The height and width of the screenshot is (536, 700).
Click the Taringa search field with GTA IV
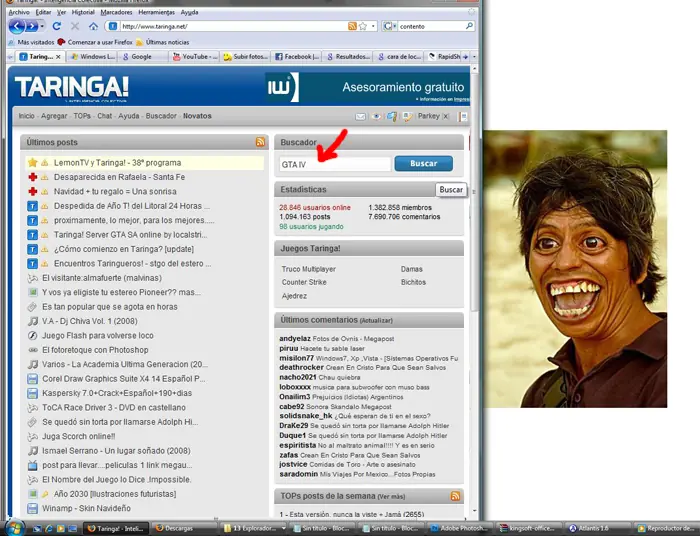335,164
